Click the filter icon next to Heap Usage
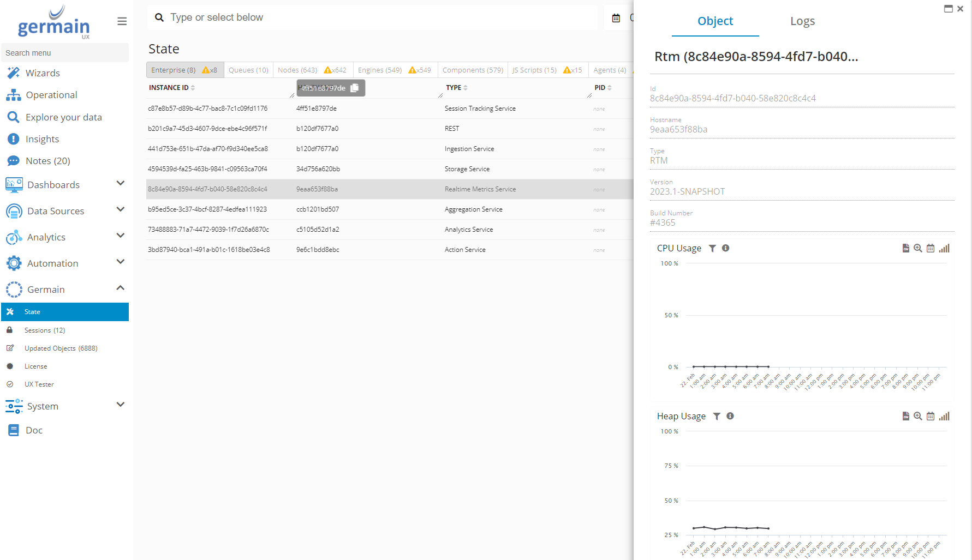The image size is (972, 560). tap(717, 416)
